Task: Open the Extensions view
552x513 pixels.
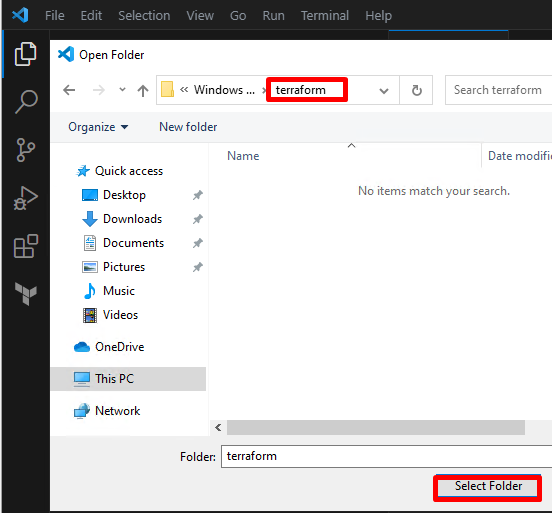Action: (25, 246)
